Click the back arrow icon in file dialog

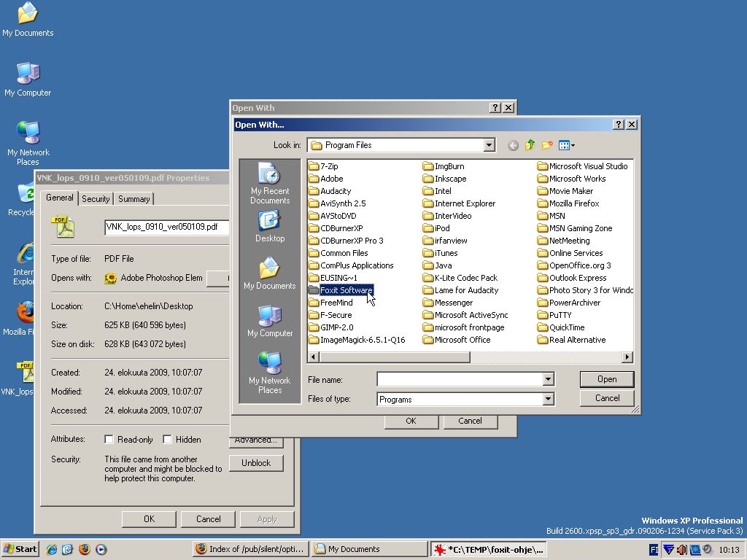513,145
